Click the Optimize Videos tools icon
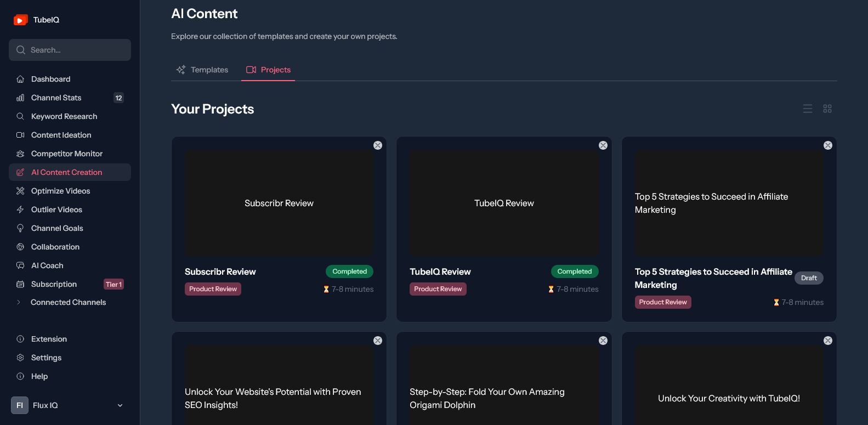This screenshot has width=868, height=425. (20, 191)
